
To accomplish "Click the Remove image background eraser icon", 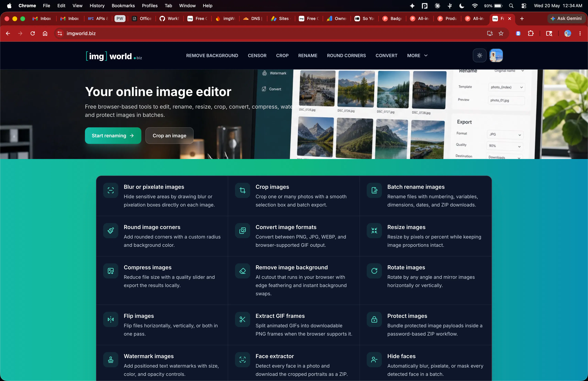I will click(x=242, y=271).
